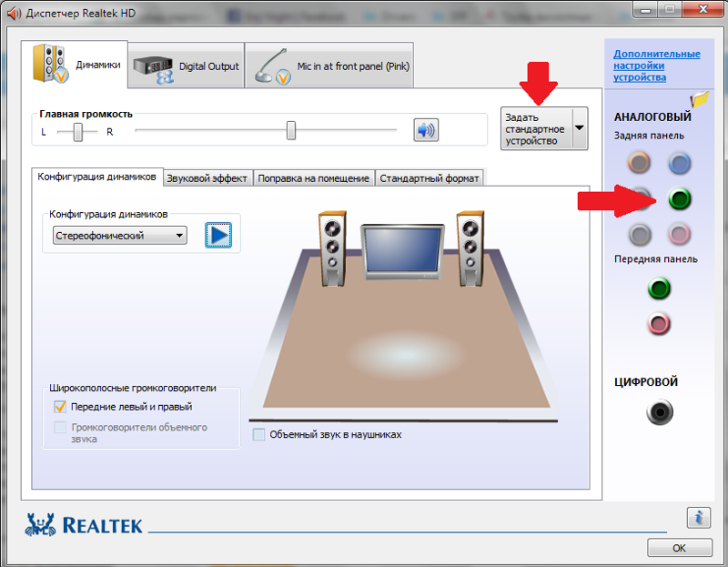Open the information button above OK
Image resolution: width=728 pixels, height=567 pixels.
698,517
